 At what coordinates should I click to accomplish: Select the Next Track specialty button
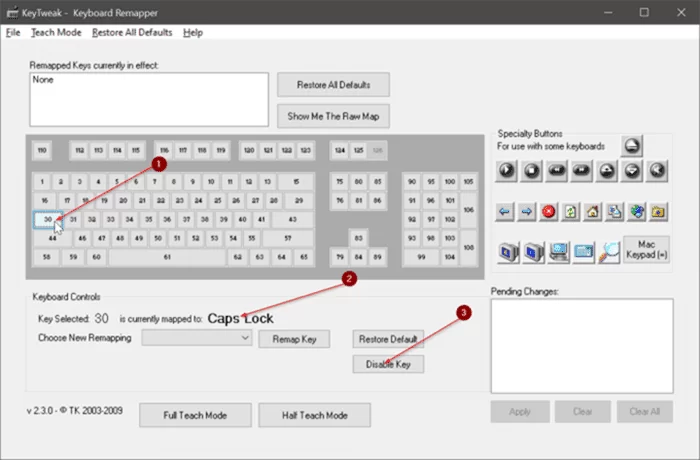pyautogui.click(x=581, y=171)
